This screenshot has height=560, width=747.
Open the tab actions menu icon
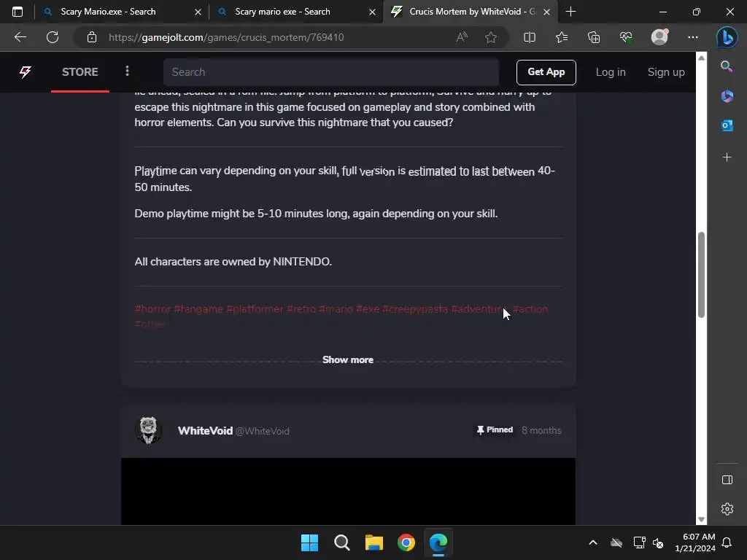coord(18,12)
